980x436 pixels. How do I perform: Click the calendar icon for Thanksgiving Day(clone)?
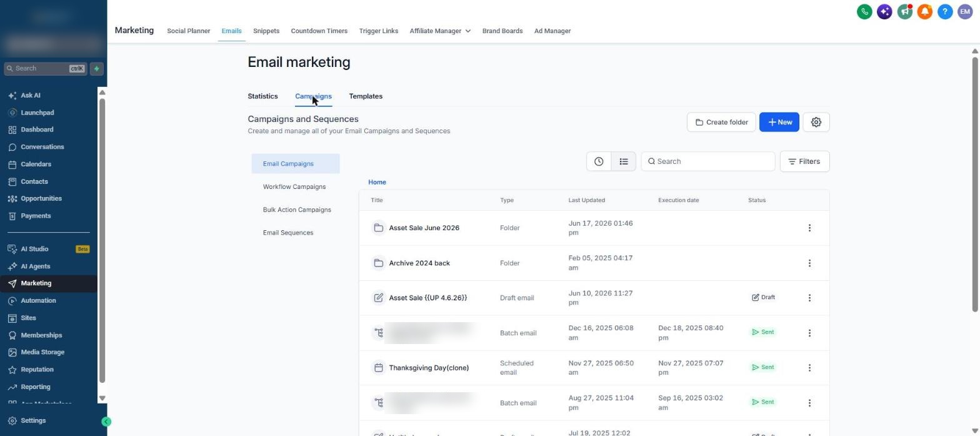tap(378, 368)
